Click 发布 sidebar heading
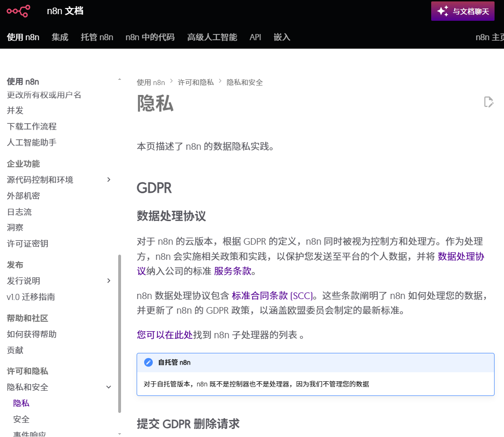 tap(15, 265)
